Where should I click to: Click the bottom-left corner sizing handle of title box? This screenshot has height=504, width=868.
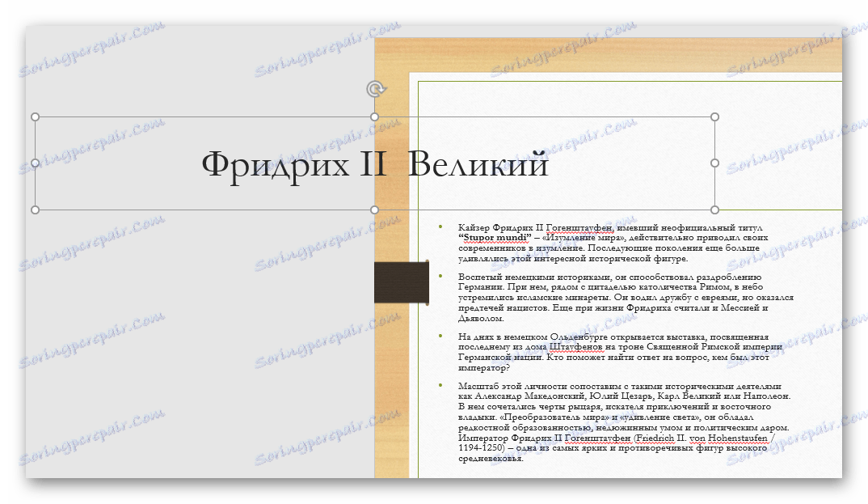coord(35,210)
